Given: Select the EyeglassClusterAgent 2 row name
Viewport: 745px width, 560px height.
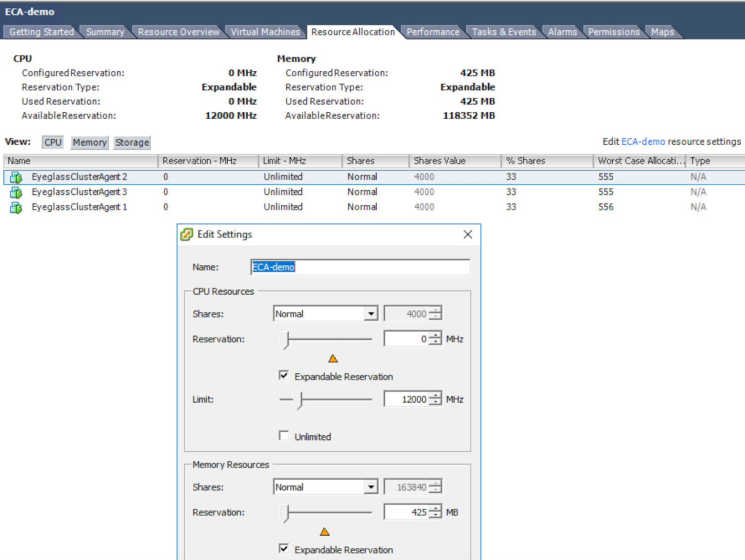Looking at the screenshot, I should click(79, 177).
